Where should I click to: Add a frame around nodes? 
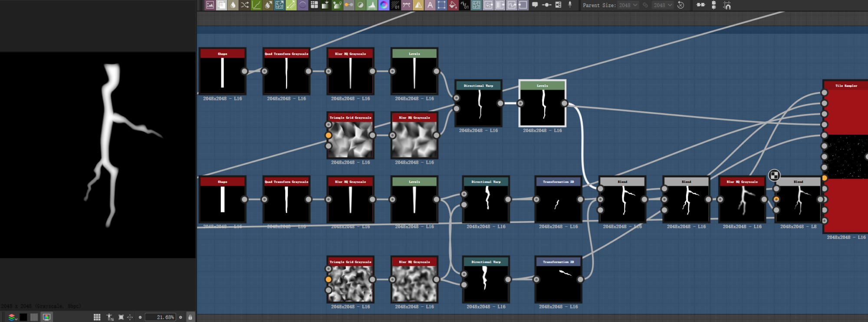click(559, 5)
